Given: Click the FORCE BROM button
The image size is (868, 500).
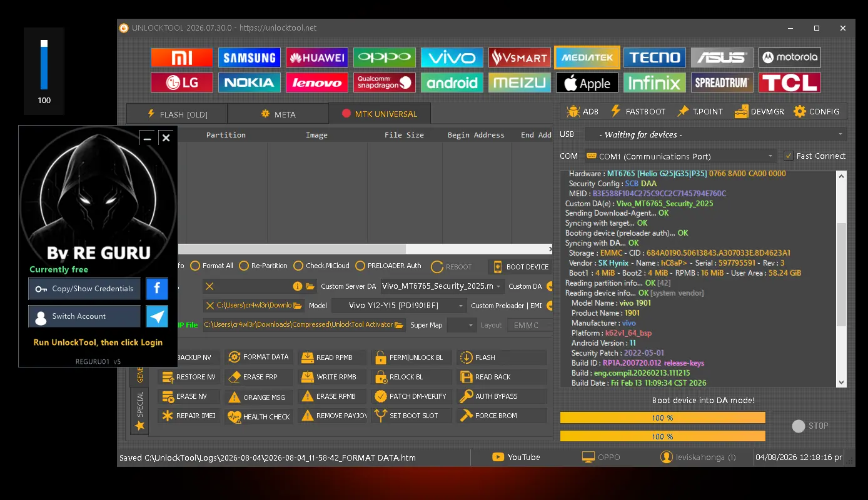Looking at the screenshot, I should [x=502, y=416].
